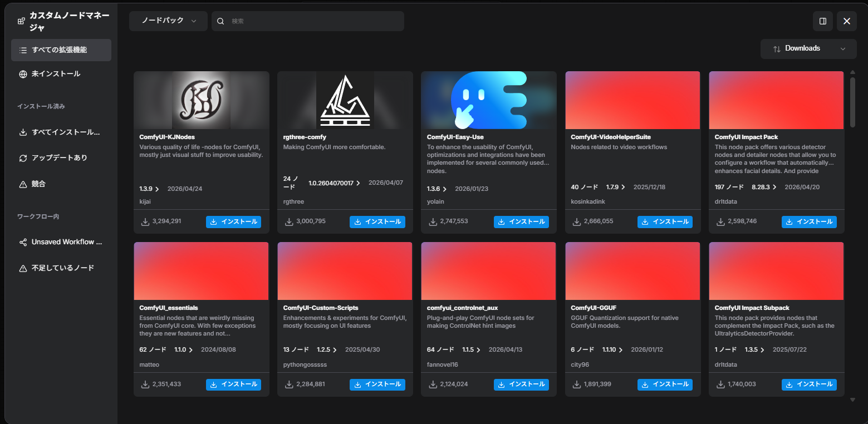Click the refresh icon beside アップデートあり
The image size is (868, 424).
pos(23,158)
